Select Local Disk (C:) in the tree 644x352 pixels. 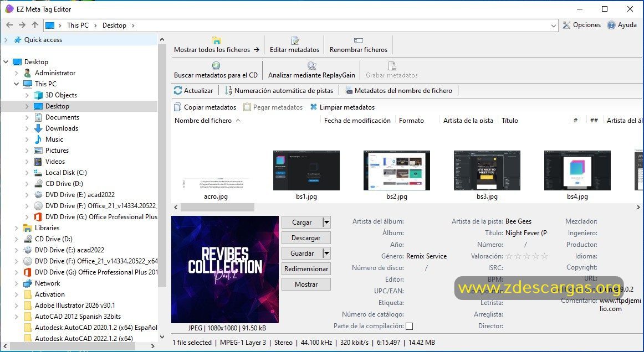point(66,173)
